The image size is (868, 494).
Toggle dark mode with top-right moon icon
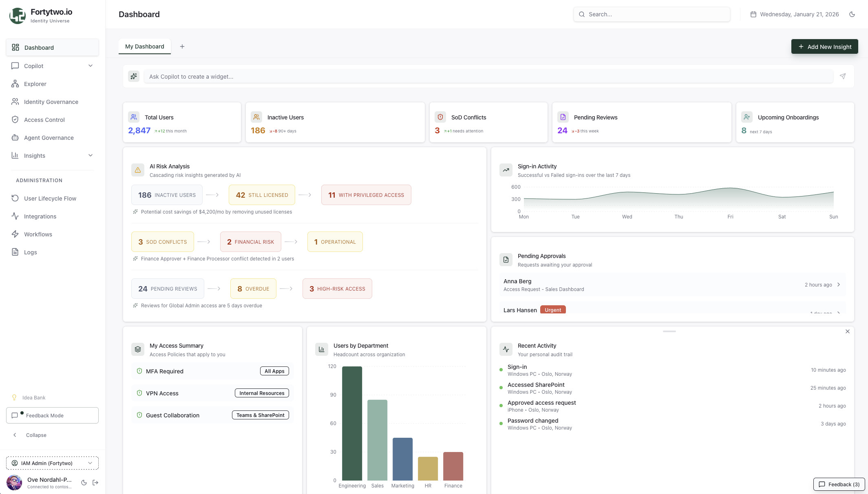tap(852, 14)
